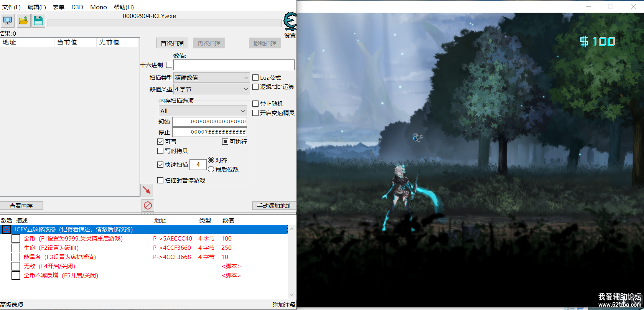The width and height of the screenshot is (644, 310).
Task: Click address P->5AECCC40
Action: coord(173,239)
